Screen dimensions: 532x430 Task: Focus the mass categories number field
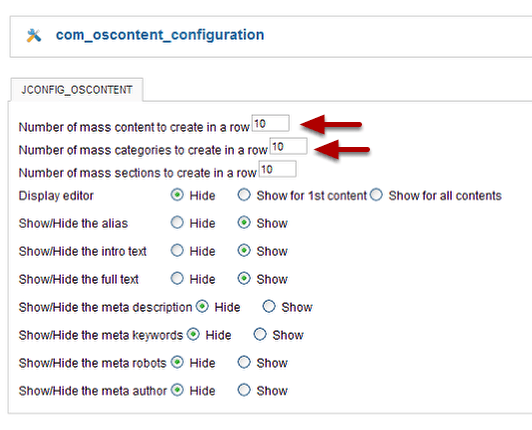pyautogui.click(x=288, y=146)
